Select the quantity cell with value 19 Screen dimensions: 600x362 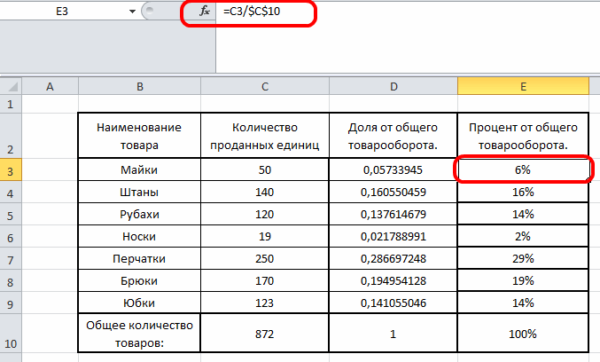265,236
